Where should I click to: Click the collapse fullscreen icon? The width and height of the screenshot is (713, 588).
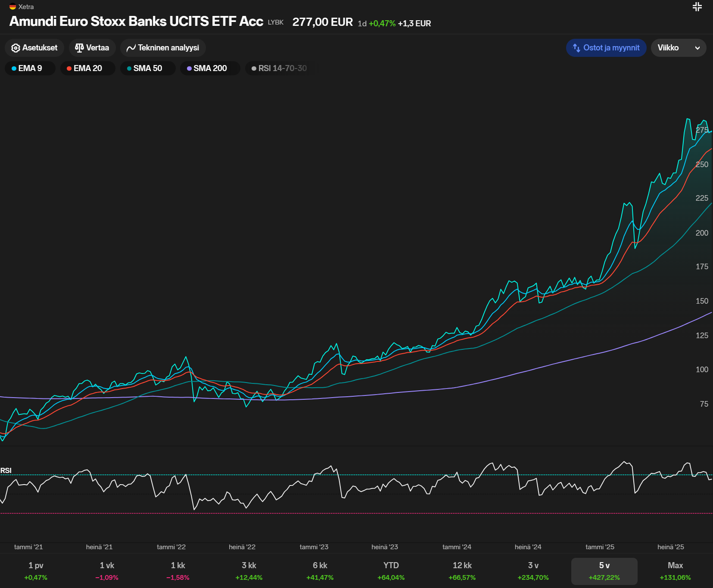[x=697, y=6]
